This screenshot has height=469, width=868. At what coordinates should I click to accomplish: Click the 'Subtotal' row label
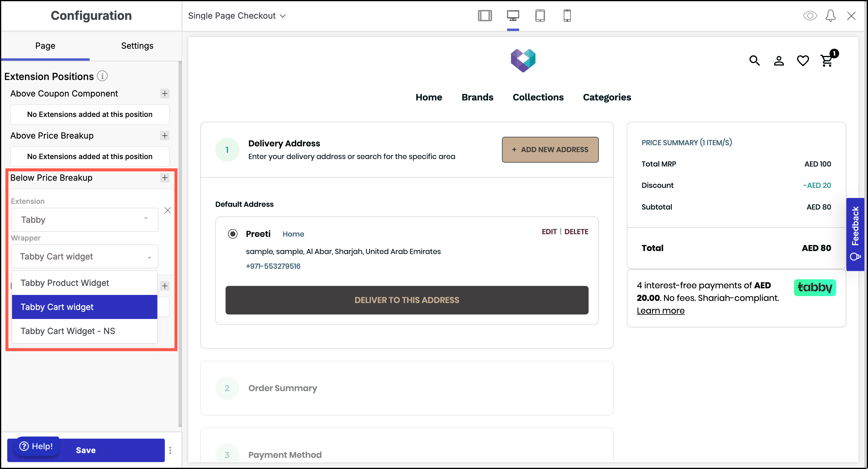(x=657, y=207)
